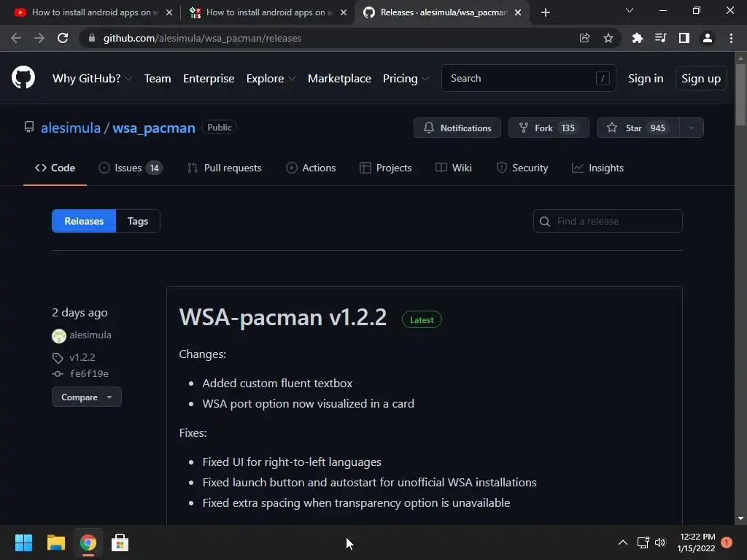Open the Chrome profile avatar icon
Image resolution: width=747 pixels, height=560 pixels.
click(x=708, y=38)
